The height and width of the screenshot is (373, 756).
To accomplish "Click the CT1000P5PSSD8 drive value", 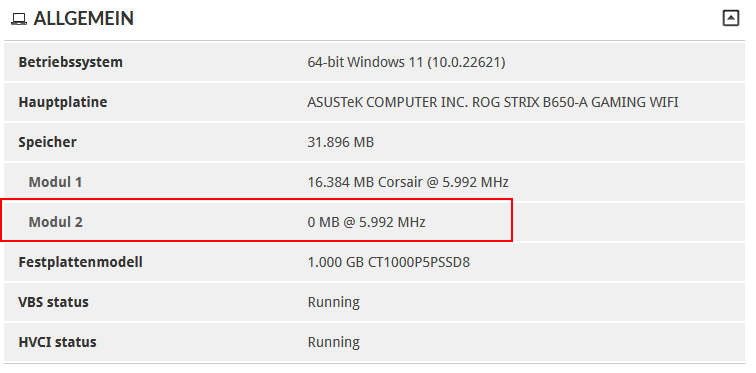I will pos(389,262).
